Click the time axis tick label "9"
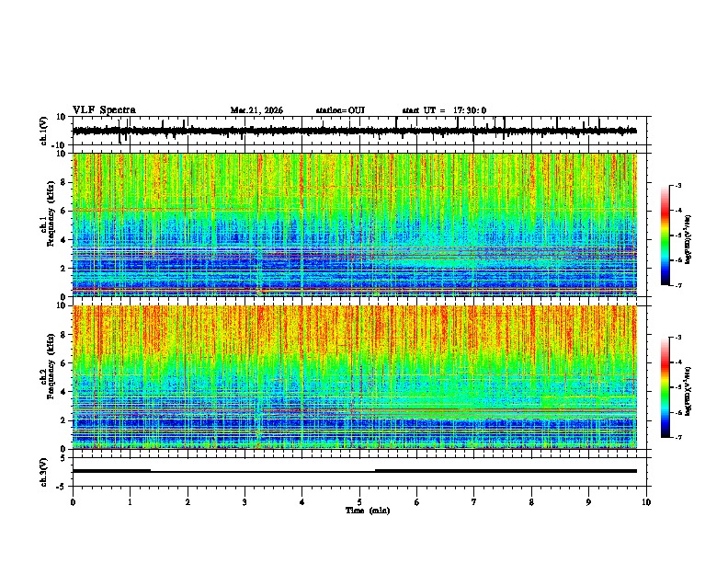The width and height of the screenshot is (728, 563). coord(588,502)
